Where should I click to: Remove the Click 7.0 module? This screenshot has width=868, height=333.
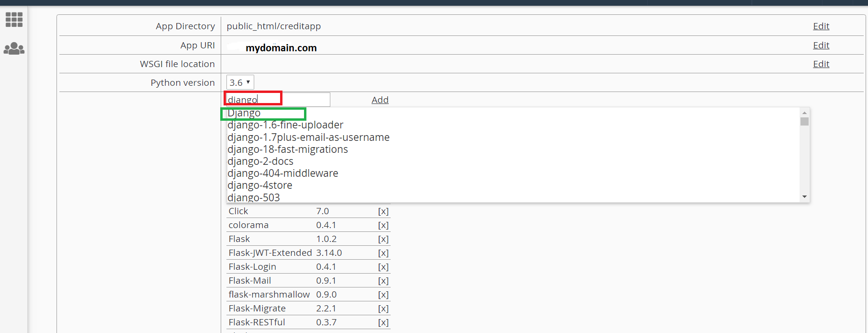click(x=383, y=211)
